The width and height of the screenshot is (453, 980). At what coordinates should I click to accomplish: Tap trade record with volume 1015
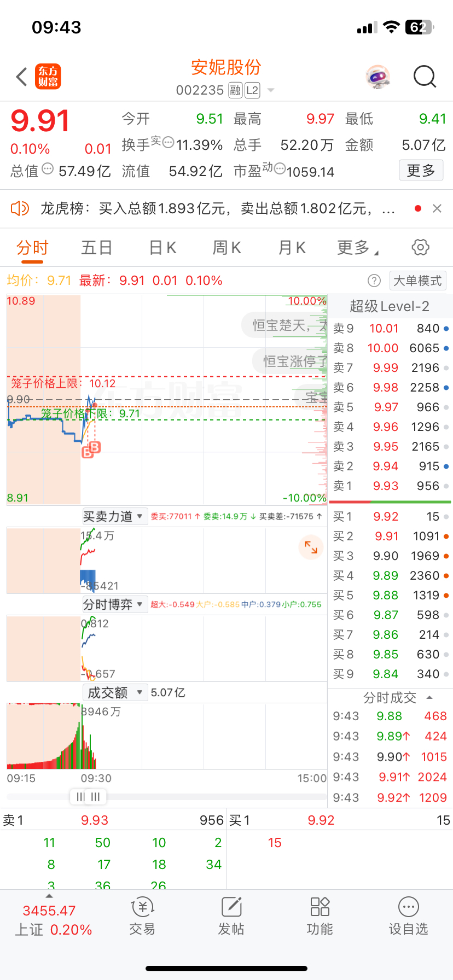coord(390,757)
